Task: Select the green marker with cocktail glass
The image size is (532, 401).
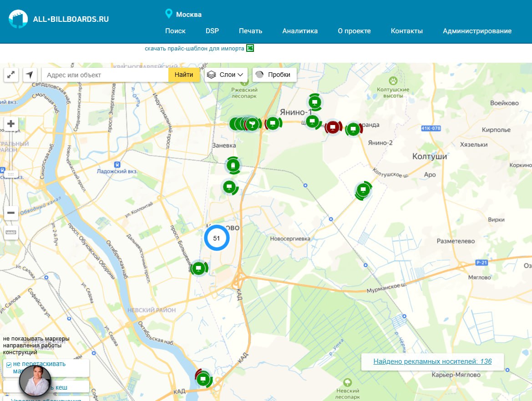Action: pyautogui.click(x=252, y=124)
